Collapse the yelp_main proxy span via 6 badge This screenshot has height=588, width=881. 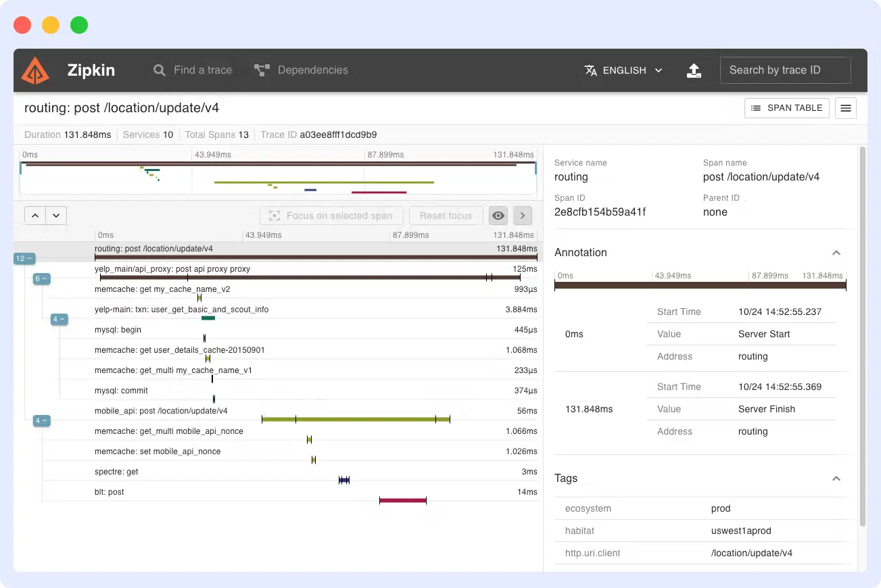click(41, 278)
